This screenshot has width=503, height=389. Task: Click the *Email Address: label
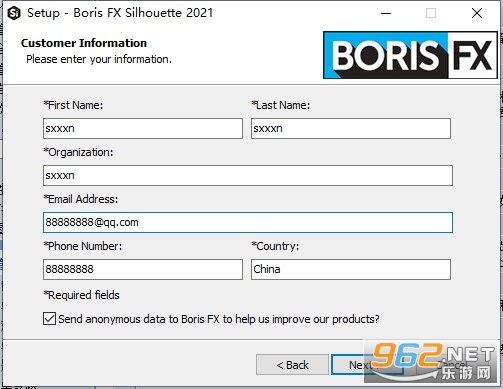pos(81,199)
